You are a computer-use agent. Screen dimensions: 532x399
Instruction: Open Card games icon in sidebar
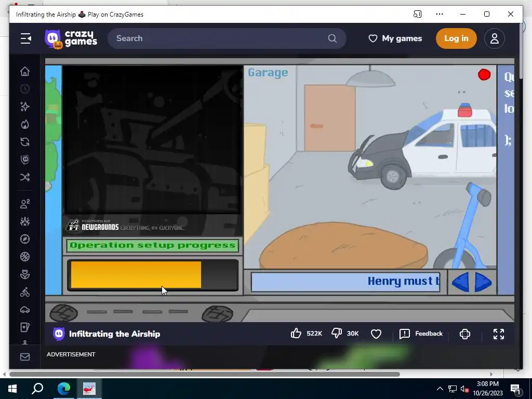tap(25, 327)
